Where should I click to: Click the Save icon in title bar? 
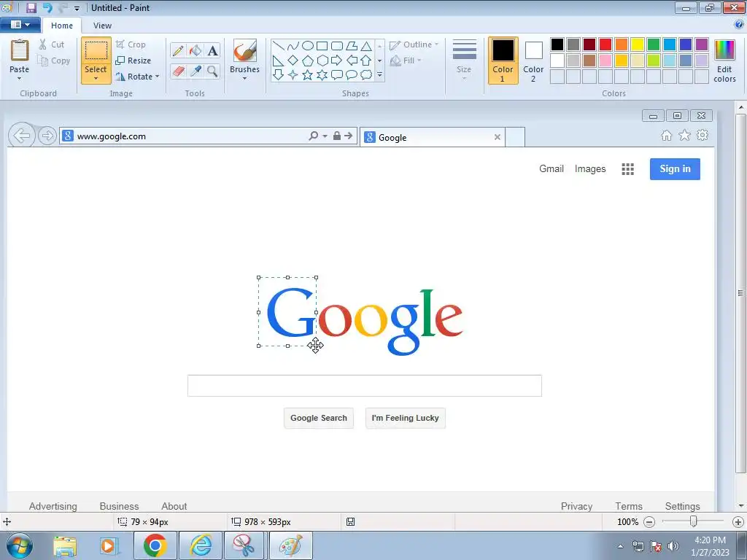(31, 7)
